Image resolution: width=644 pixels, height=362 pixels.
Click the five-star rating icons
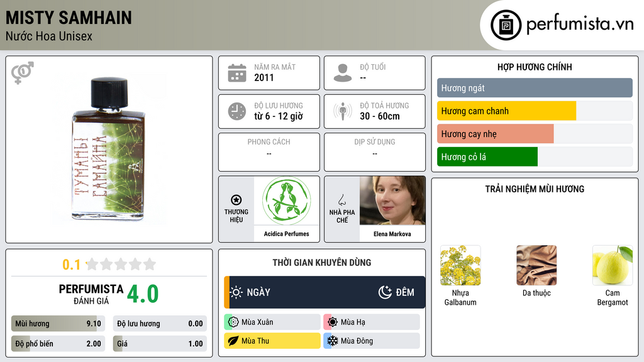tap(121, 265)
